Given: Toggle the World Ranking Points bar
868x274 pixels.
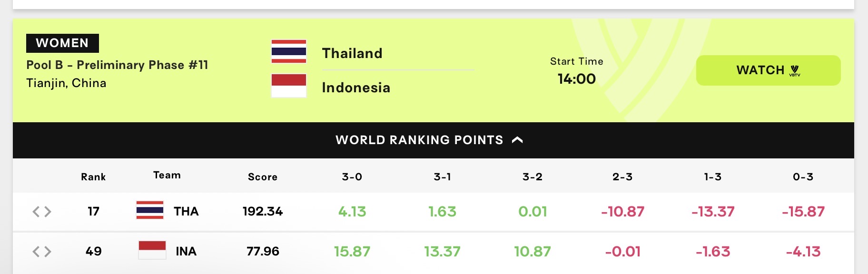Looking at the screenshot, I should click(x=434, y=140).
